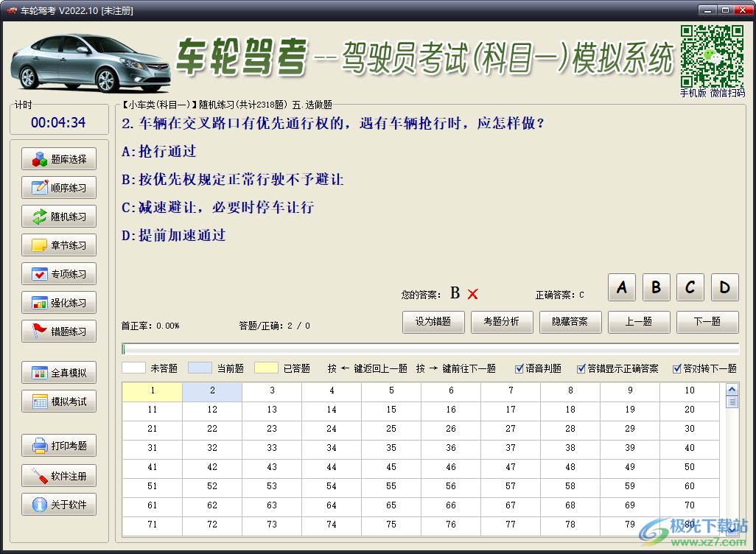This screenshot has height=554, width=756.
Task: Start 随机练习 random practice
Action: tap(59, 217)
